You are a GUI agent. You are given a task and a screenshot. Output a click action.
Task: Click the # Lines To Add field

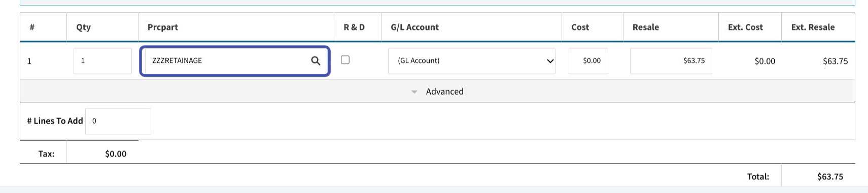point(118,121)
